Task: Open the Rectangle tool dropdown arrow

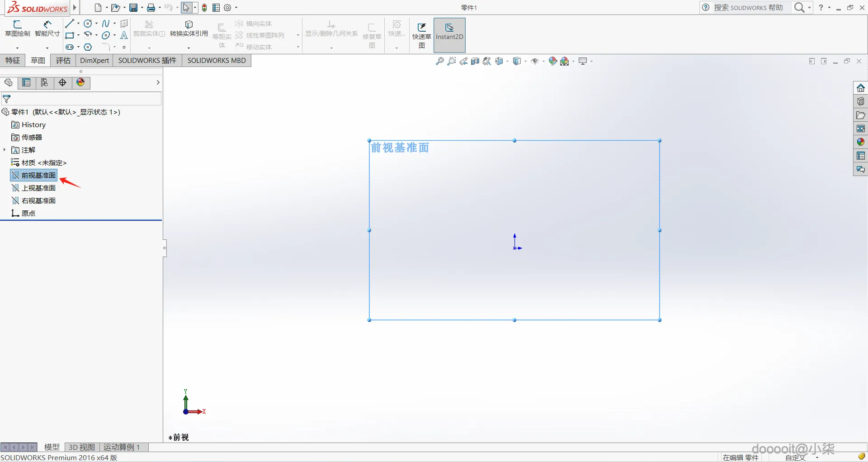Action: click(79, 35)
